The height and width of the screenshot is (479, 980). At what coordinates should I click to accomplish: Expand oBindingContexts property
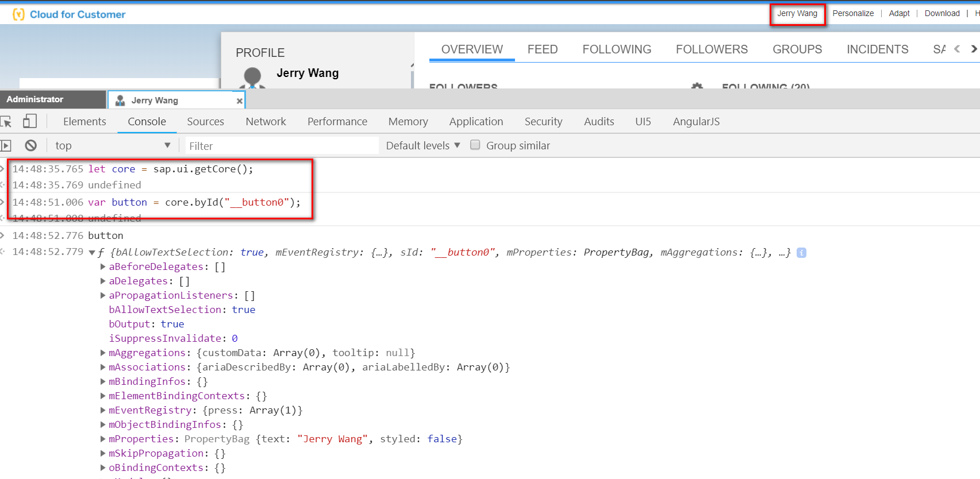point(103,468)
